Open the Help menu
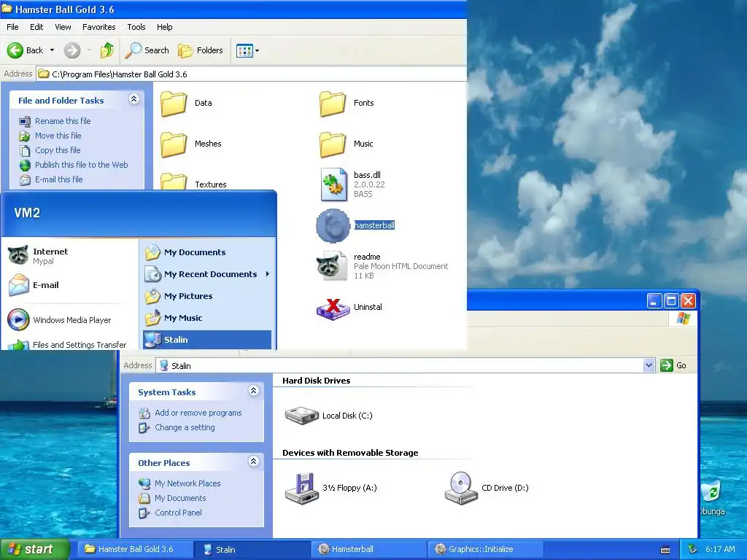 [164, 27]
